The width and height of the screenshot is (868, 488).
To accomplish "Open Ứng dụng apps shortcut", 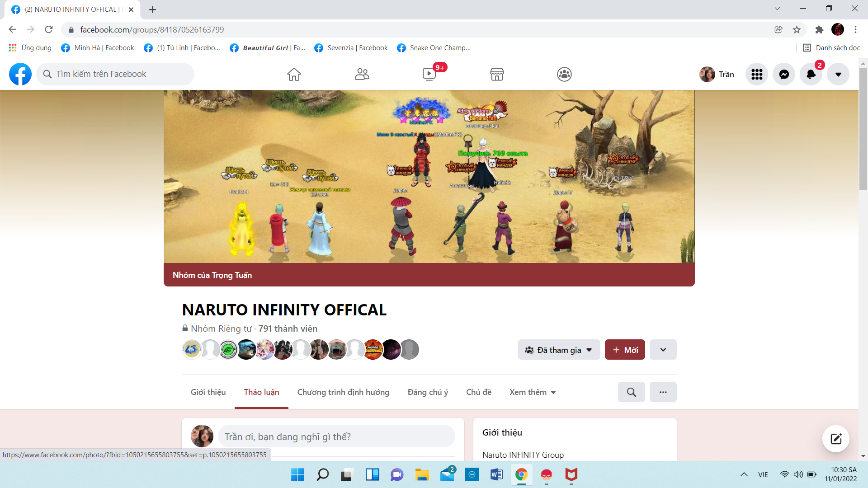I will point(30,48).
